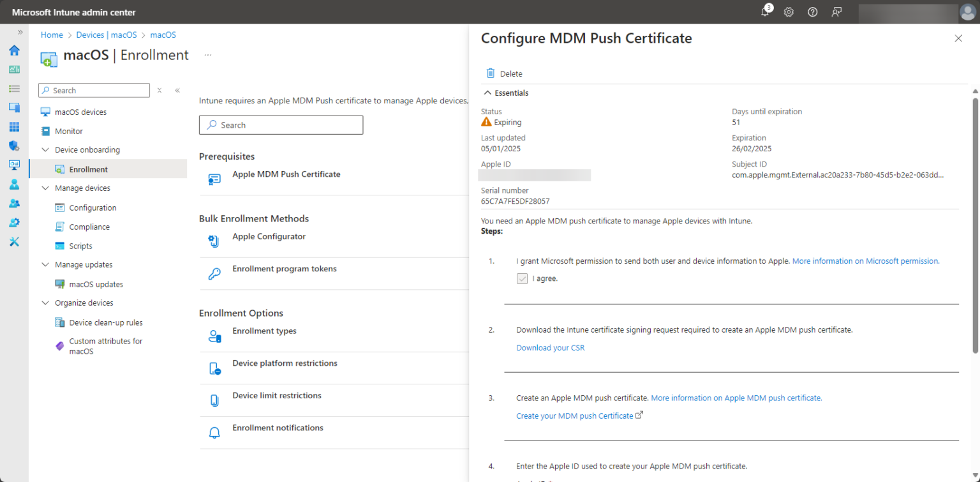This screenshot has height=482, width=980.
Task: Open Devices icon in the left rail
Action: 14,108
